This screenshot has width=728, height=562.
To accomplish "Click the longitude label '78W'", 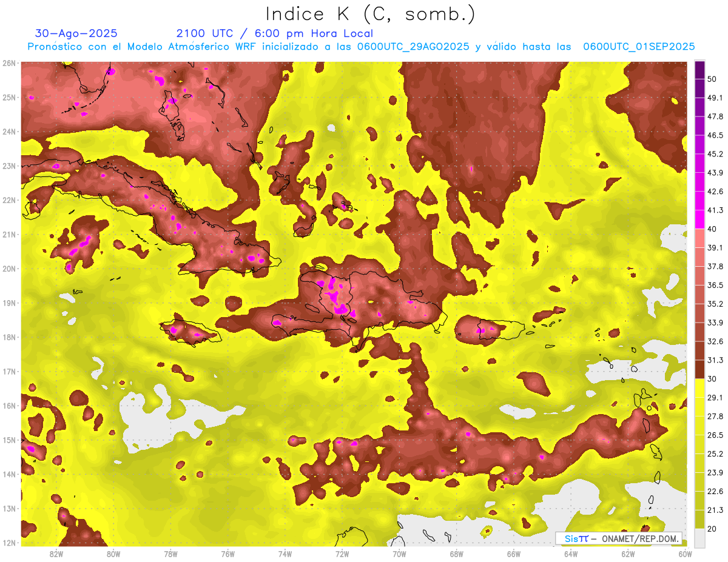I will click(170, 554).
